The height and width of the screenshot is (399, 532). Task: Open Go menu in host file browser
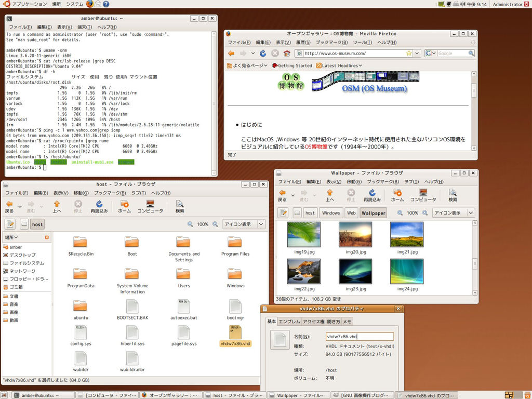(81, 193)
